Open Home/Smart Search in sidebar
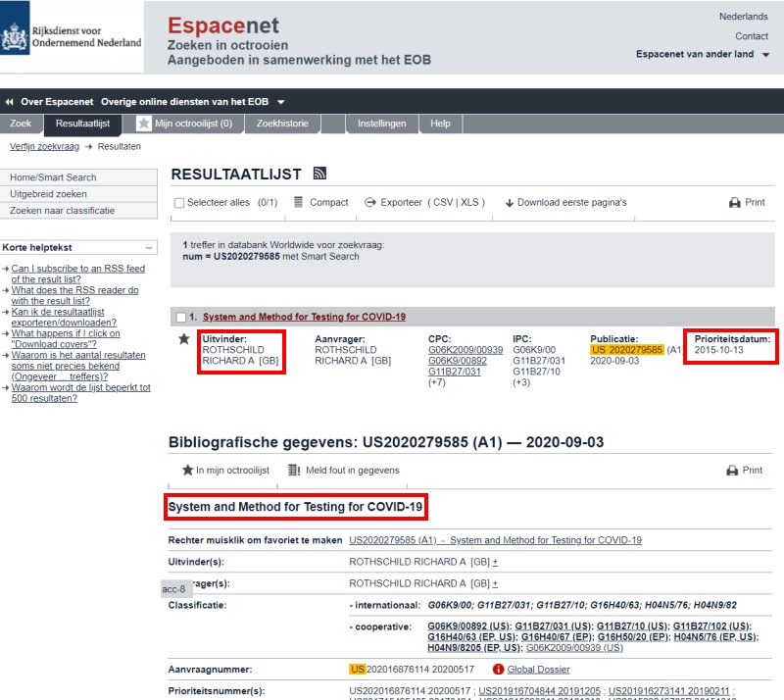 tap(78, 177)
